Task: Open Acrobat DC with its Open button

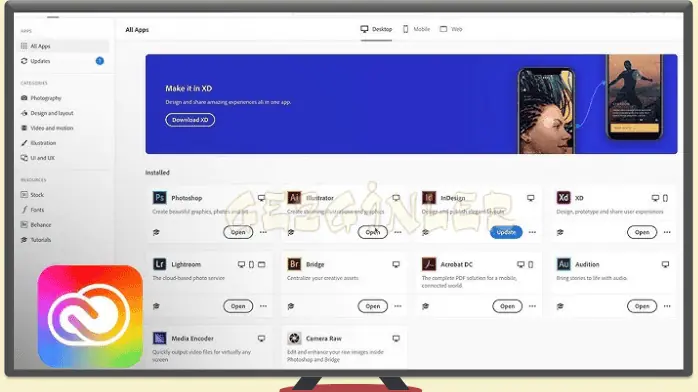Action: 507,306
